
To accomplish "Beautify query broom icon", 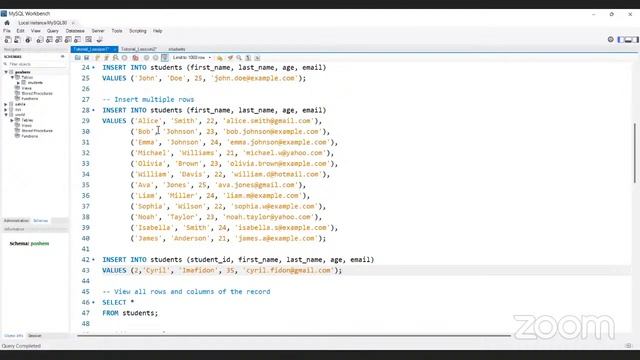I will (x=230, y=58).
